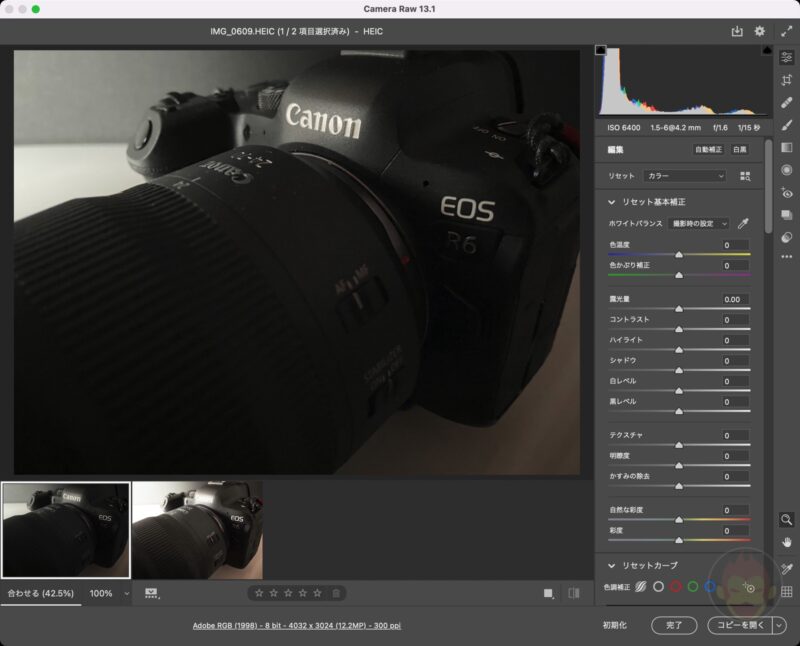
Task: Open Camera Raw preferences gear
Action: [760, 32]
